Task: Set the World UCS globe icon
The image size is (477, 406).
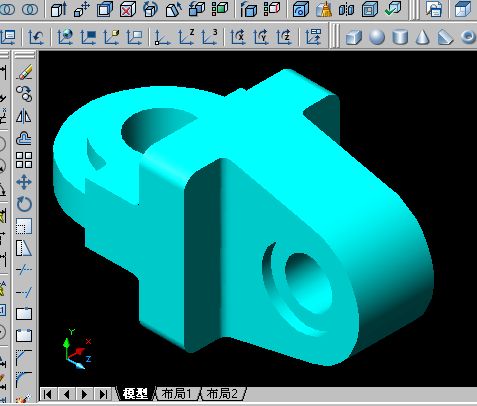Action: [65, 37]
